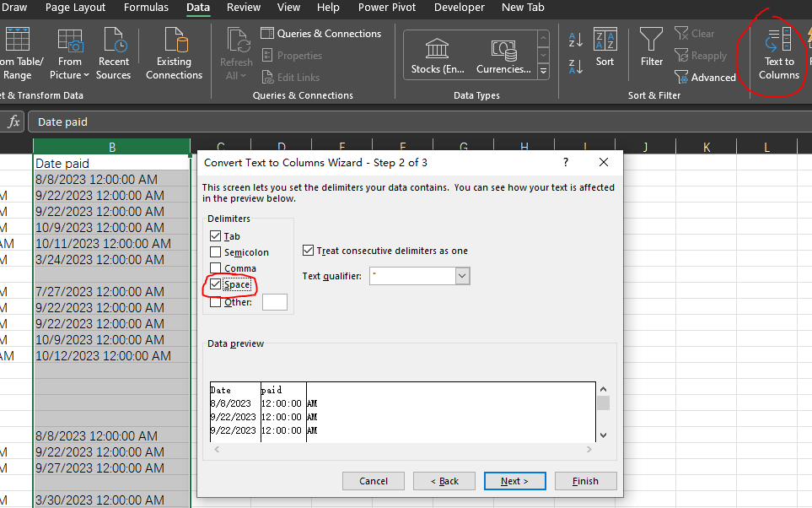This screenshot has width=812, height=508.
Task: Click the formula bar showing Date paid
Action: tap(419, 122)
